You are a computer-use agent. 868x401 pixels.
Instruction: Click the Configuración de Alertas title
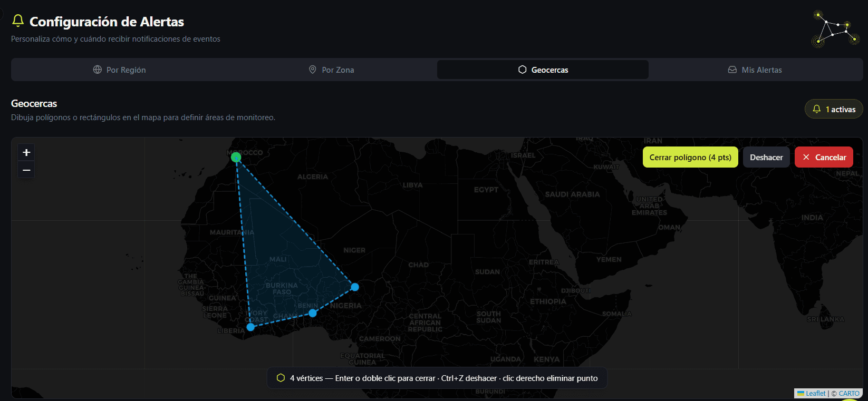[107, 22]
